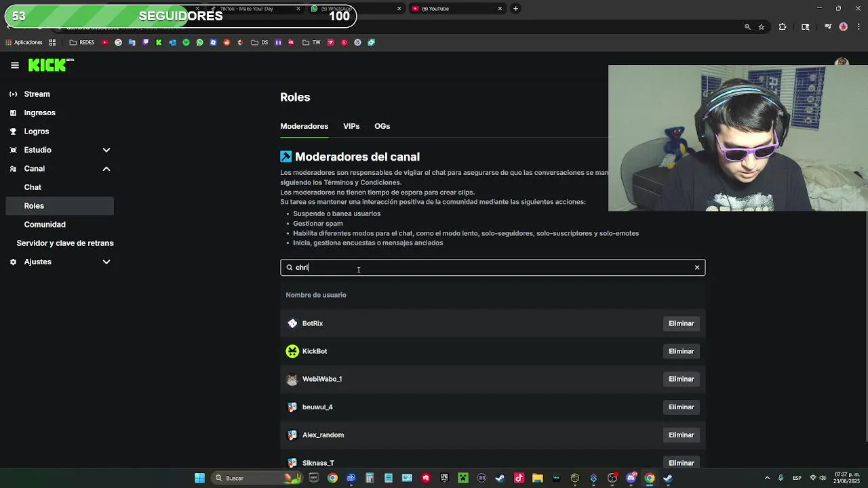Open a new browser tab
This screenshot has height=488, width=868.
[515, 9]
